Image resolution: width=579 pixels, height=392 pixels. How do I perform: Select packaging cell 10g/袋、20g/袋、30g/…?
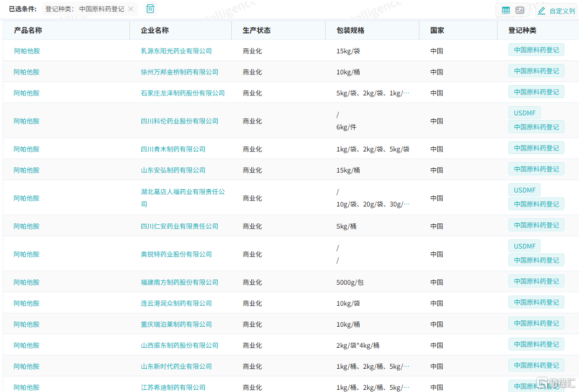coord(373,204)
